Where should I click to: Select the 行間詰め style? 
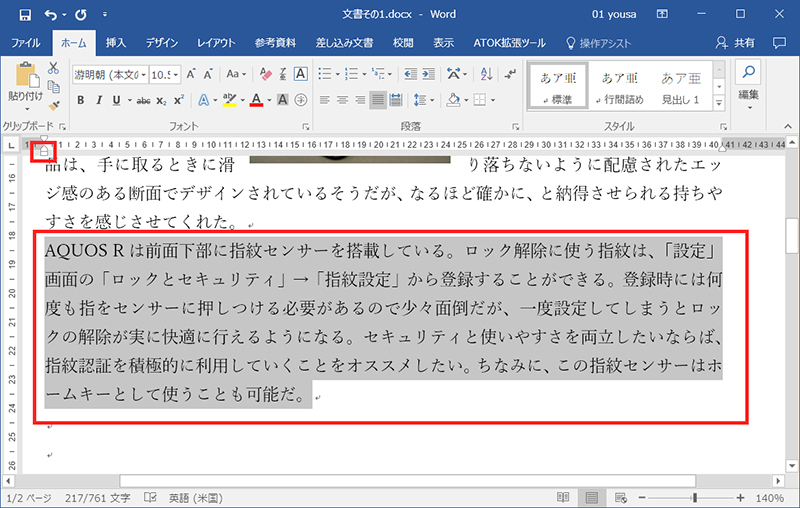(619, 87)
